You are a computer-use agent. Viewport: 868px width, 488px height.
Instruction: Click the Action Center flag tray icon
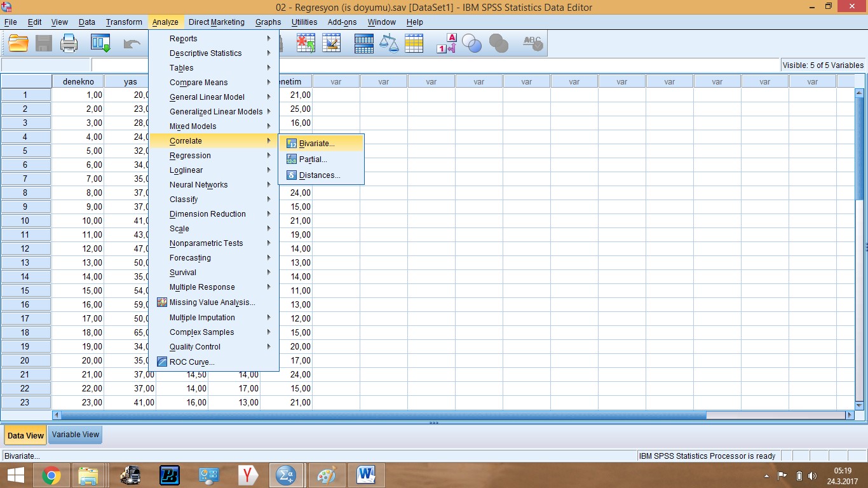(x=782, y=476)
